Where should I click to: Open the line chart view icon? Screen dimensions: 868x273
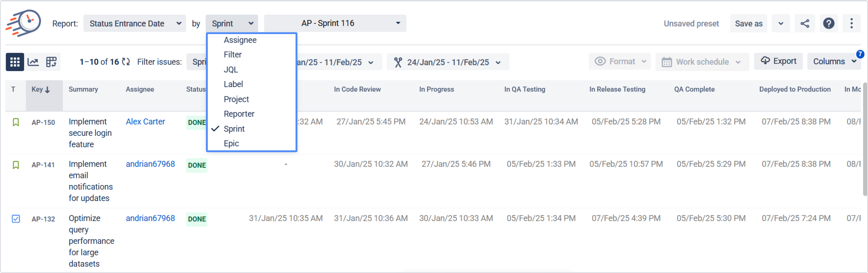pyautogui.click(x=33, y=62)
